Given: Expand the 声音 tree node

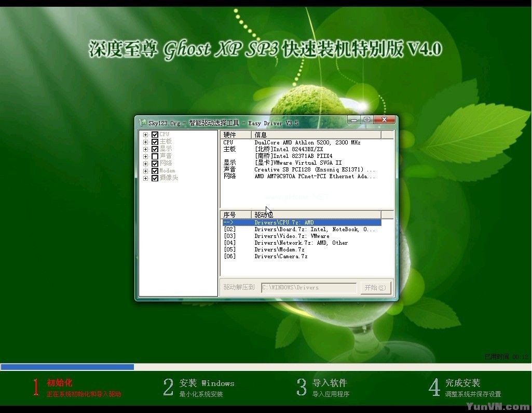Looking at the screenshot, I should (x=145, y=156).
